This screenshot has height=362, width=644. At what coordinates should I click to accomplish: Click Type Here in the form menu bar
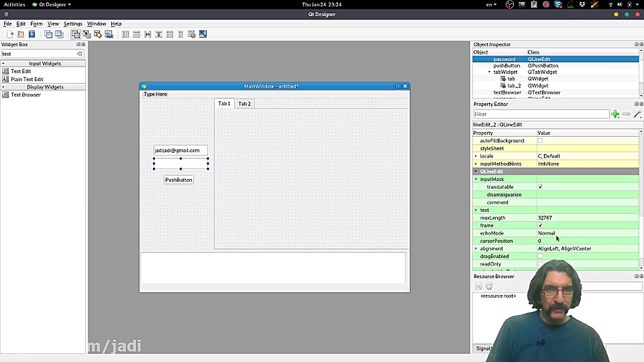(x=155, y=95)
